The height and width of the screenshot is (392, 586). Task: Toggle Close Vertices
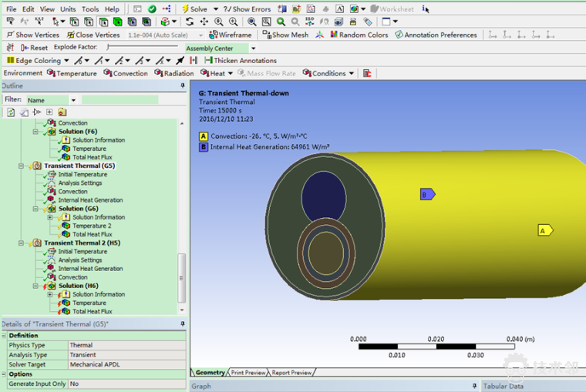point(93,35)
